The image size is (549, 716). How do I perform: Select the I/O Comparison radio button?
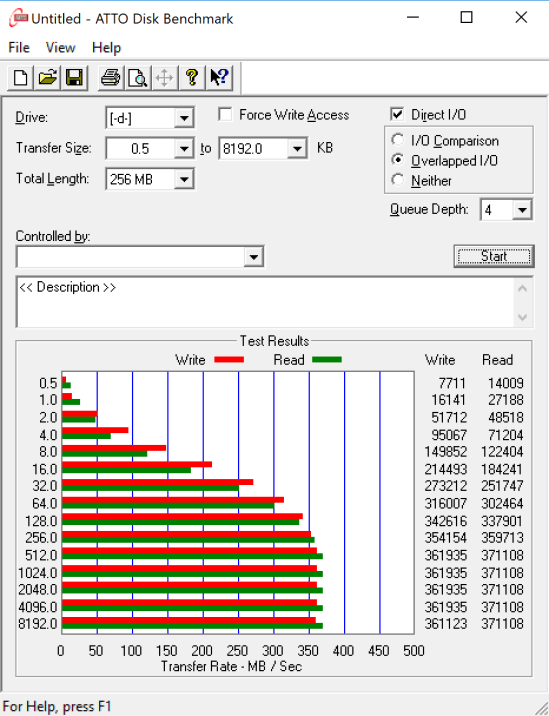397,140
